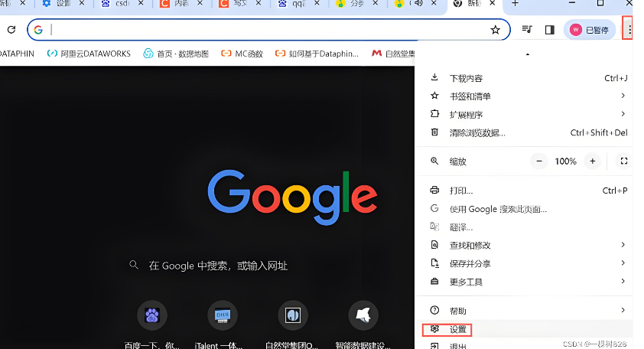Open a new tab with plus button
This screenshot has width=644, height=349.
pyautogui.click(x=515, y=3)
